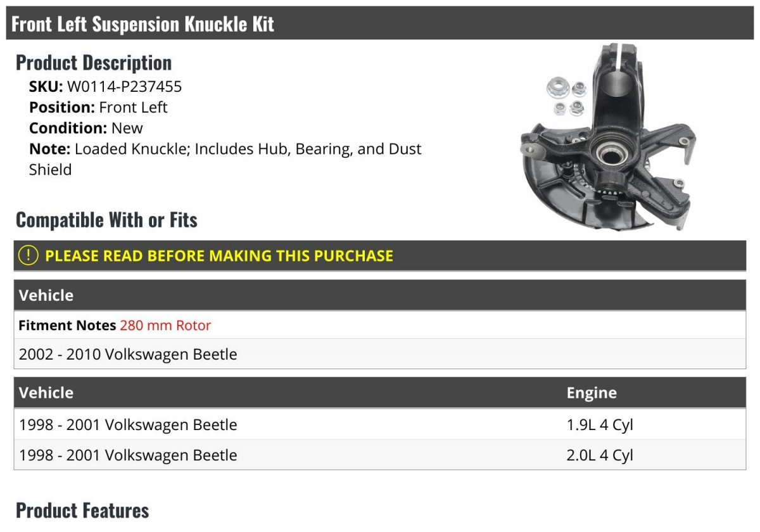Screen dimensions: 760x532
Task: Click the Engine column header
Action: click(592, 393)
